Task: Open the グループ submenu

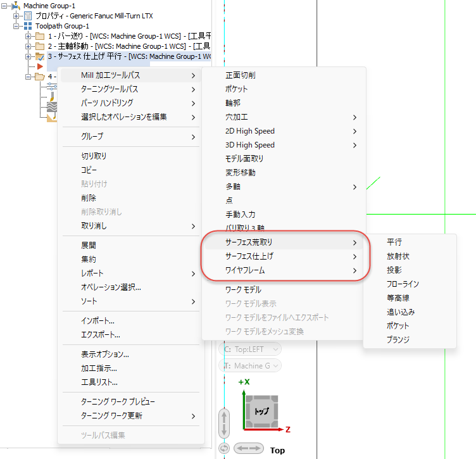Action: (x=131, y=137)
